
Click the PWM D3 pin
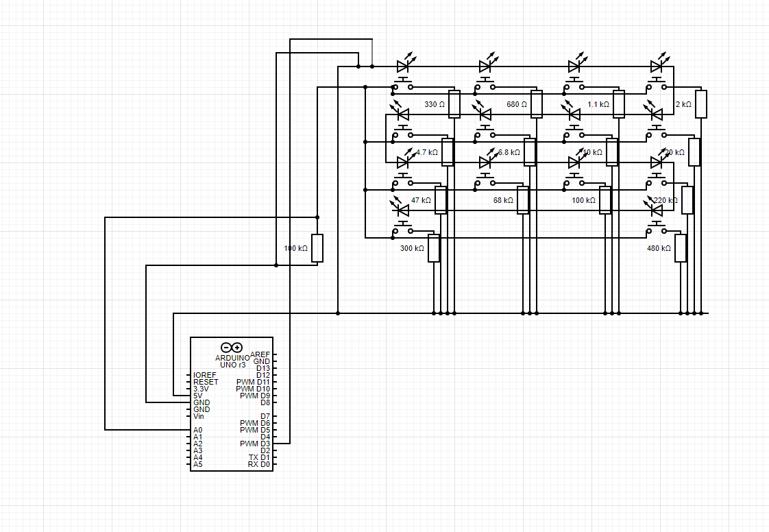coord(255,444)
